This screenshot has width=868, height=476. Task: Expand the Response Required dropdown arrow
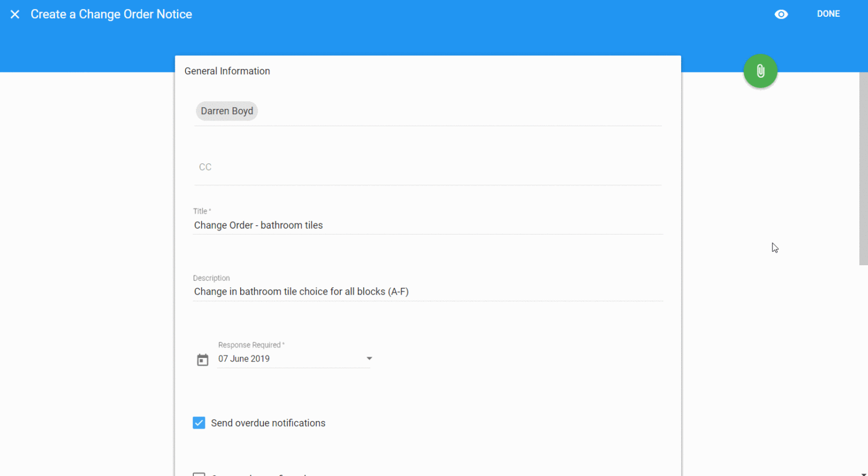(x=369, y=358)
